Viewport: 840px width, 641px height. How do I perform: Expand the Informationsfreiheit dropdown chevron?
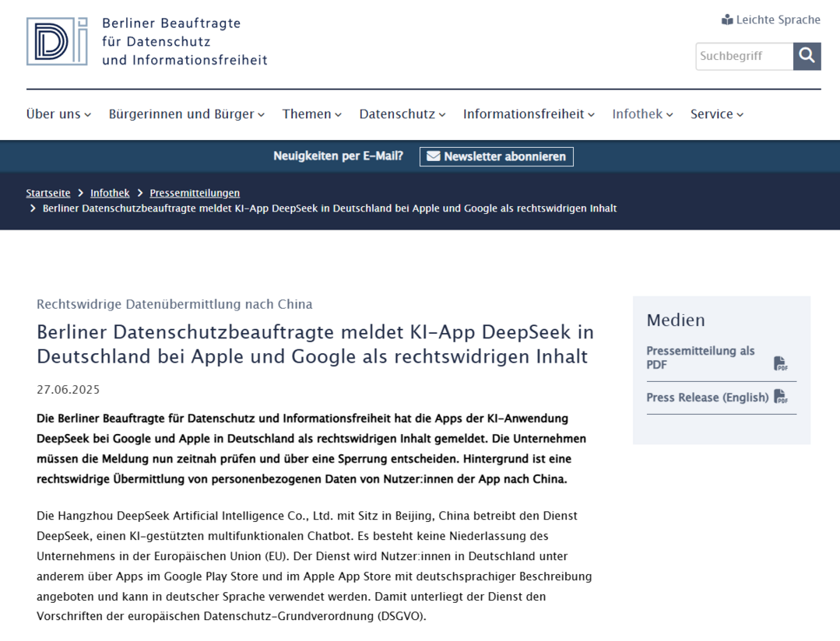point(591,114)
